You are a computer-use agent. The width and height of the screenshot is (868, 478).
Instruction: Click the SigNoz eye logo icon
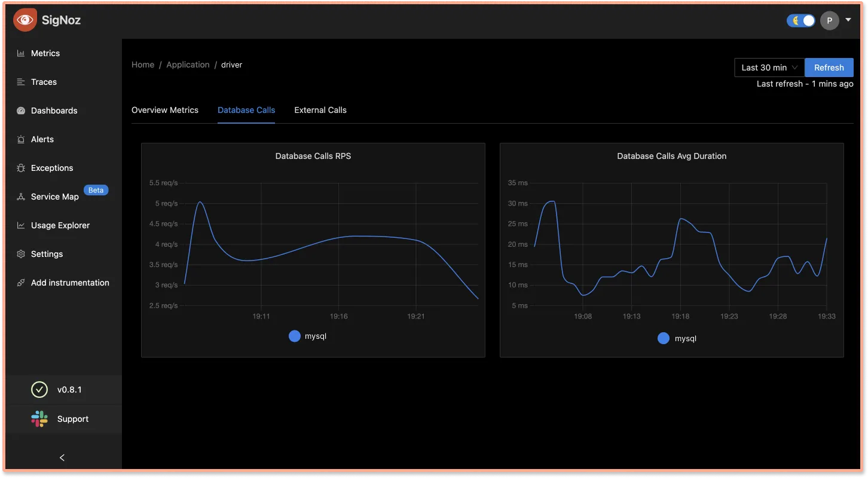[x=25, y=20]
